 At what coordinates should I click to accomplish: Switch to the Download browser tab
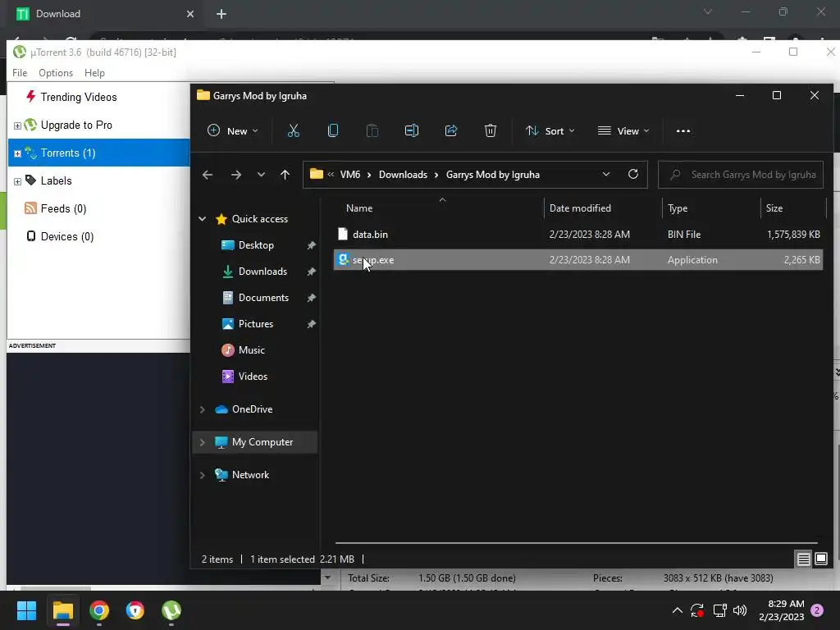point(105,14)
